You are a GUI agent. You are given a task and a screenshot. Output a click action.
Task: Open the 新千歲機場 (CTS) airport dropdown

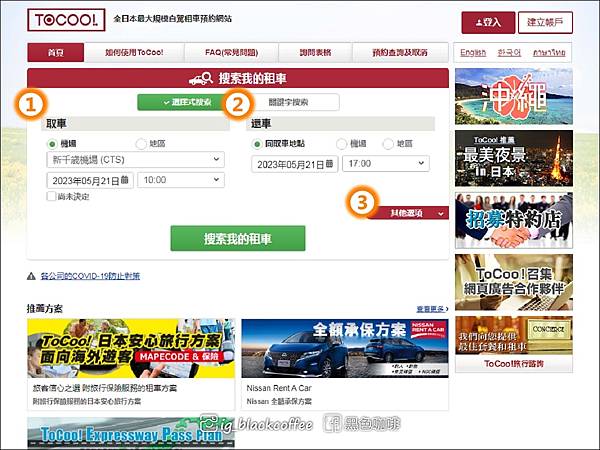[x=135, y=160]
